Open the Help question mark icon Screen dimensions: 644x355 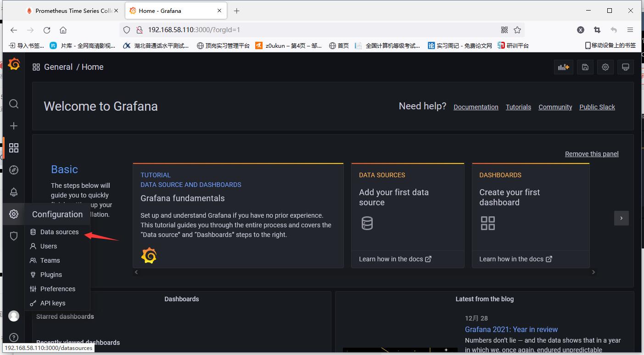[x=14, y=338]
